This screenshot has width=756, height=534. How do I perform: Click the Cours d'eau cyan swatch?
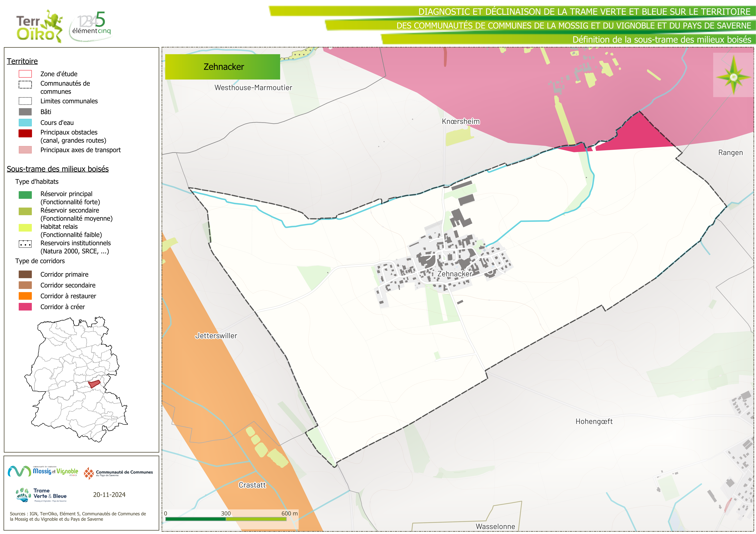click(25, 123)
